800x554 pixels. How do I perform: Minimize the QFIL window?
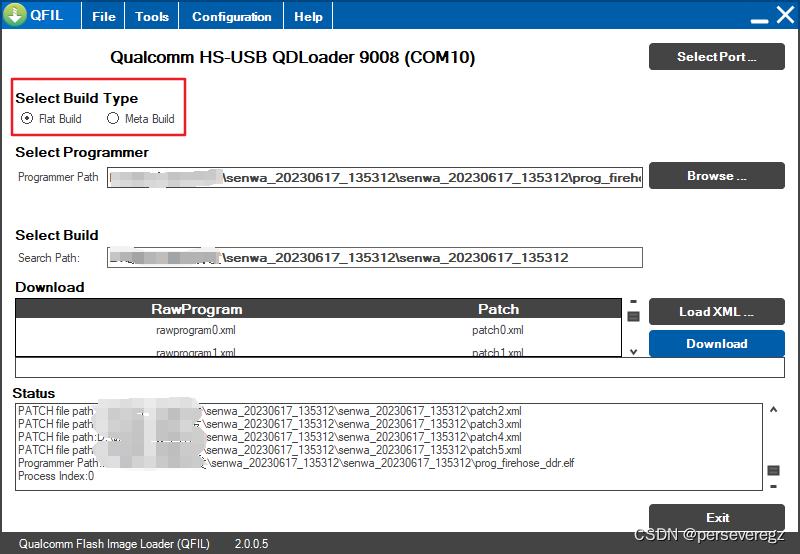point(759,20)
